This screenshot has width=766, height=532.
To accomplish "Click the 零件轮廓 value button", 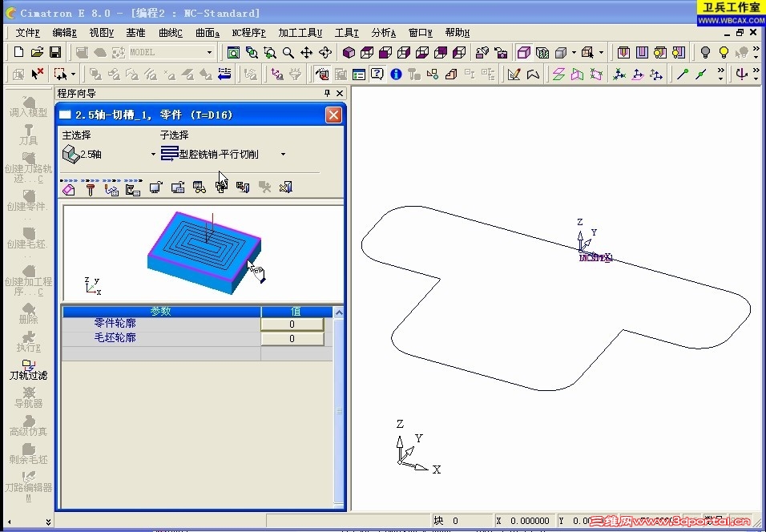I will click(x=292, y=324).
